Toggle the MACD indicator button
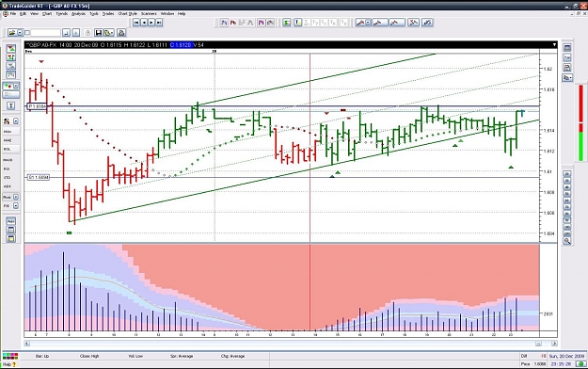The height and width of the screenshot is (369, 588). tap(8, 160)
